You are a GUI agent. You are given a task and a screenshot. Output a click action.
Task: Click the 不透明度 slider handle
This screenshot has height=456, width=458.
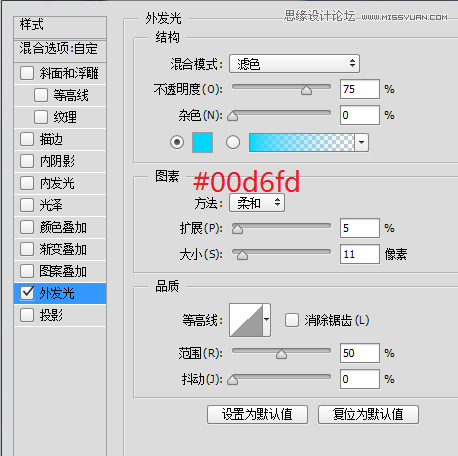pyautogui.click(x=306, y=90)
